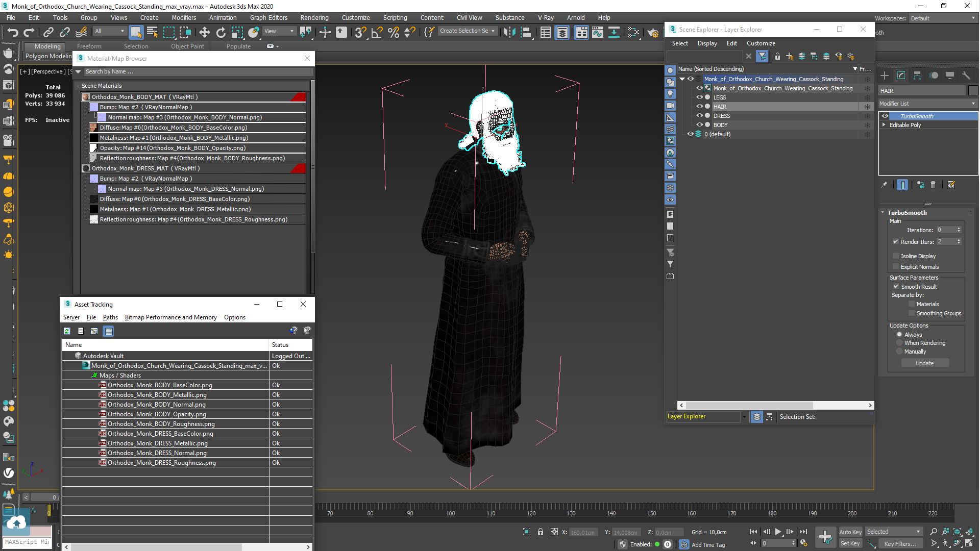Expand Editable Poly in modifier stack

(x=884, y=125)
